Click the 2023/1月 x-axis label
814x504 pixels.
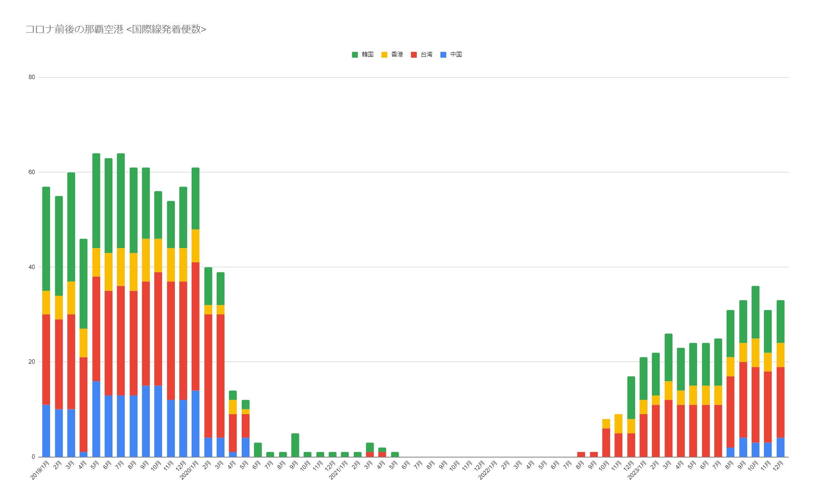point(637,470)
